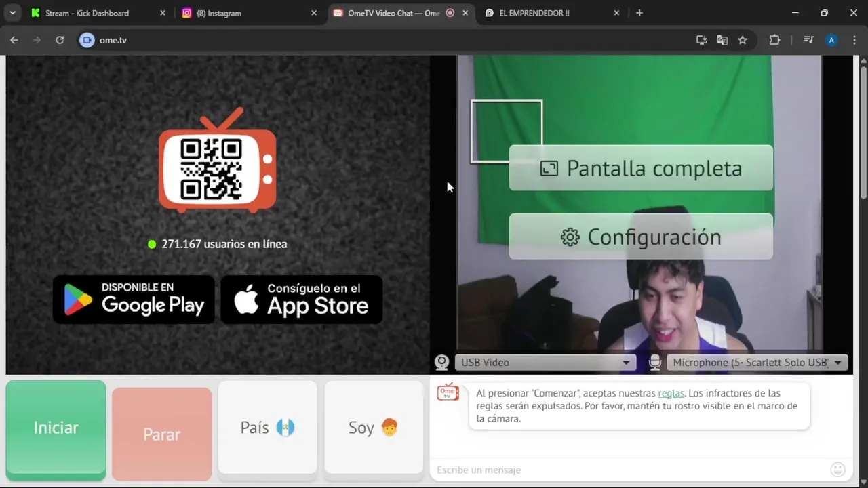Click the install app icon in address bar
This screenshot has height=488, width=868.
pyautogui.click(x=702, y=40)
